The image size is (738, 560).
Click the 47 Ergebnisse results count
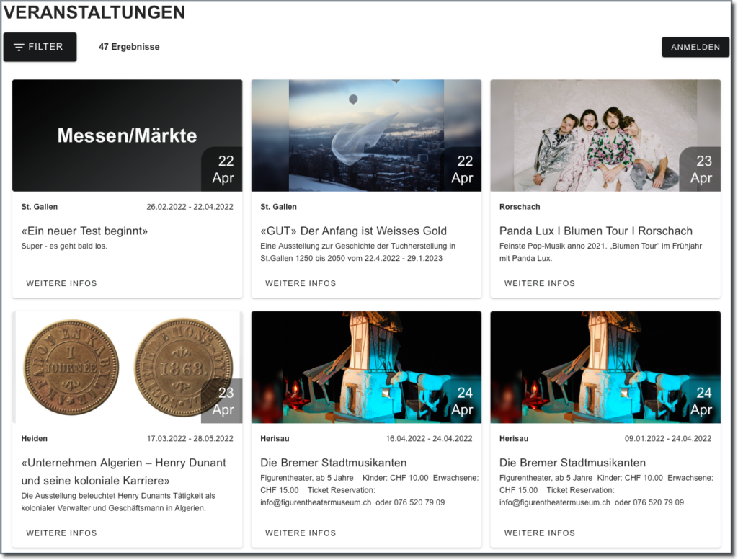[x=129, y=47]
